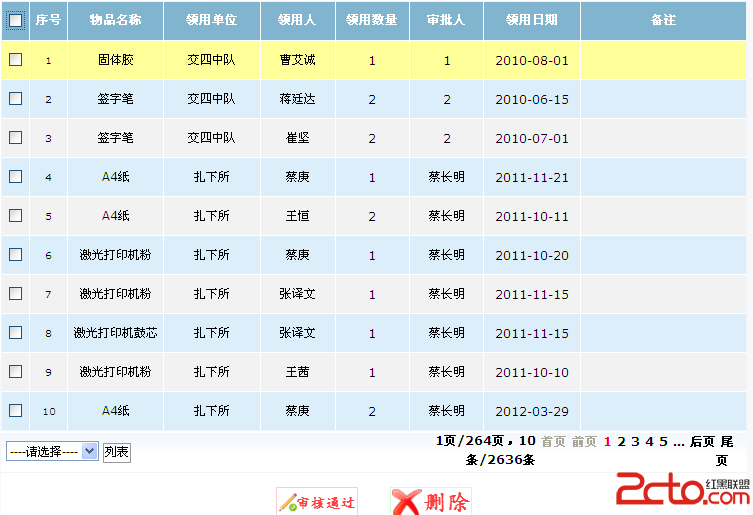
Task: Click the 领用人 column header
Action: (297, 20)
